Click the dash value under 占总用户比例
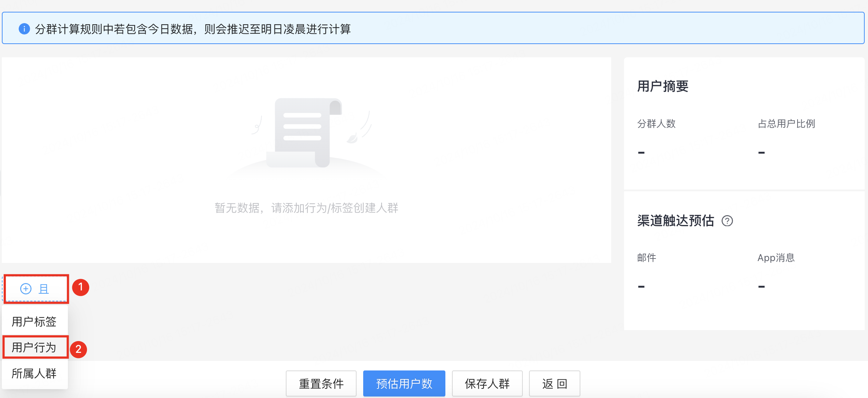Viewport: 868px width, 398px height. [762, 152]
